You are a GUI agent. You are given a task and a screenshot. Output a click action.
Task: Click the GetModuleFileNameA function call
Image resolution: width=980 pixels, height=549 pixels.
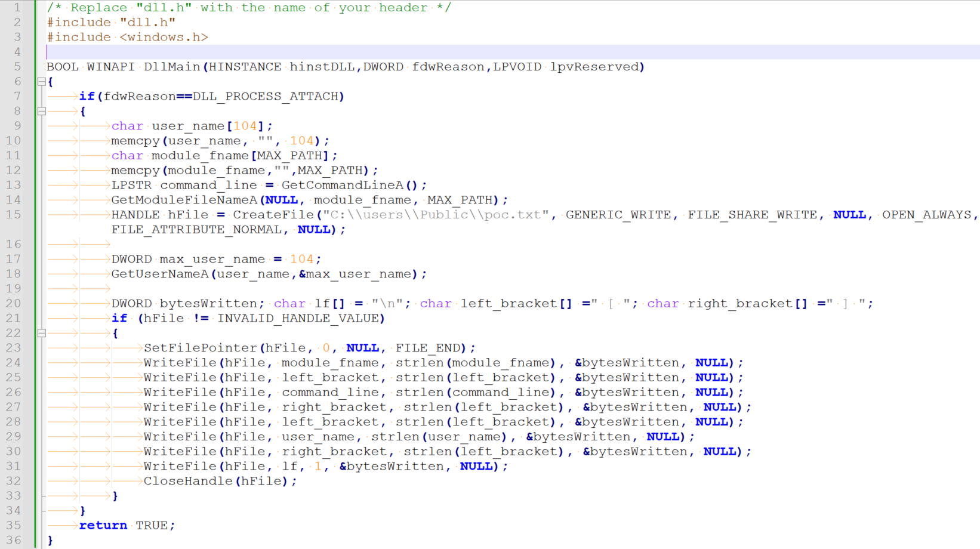coord(184,200)
